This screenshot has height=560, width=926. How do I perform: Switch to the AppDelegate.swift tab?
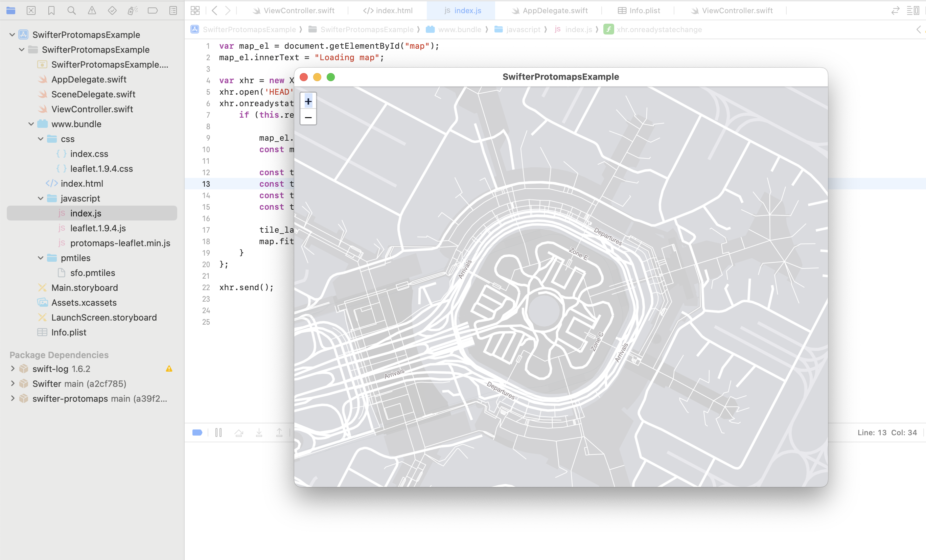pyautogui.click(x=550, y=10)
